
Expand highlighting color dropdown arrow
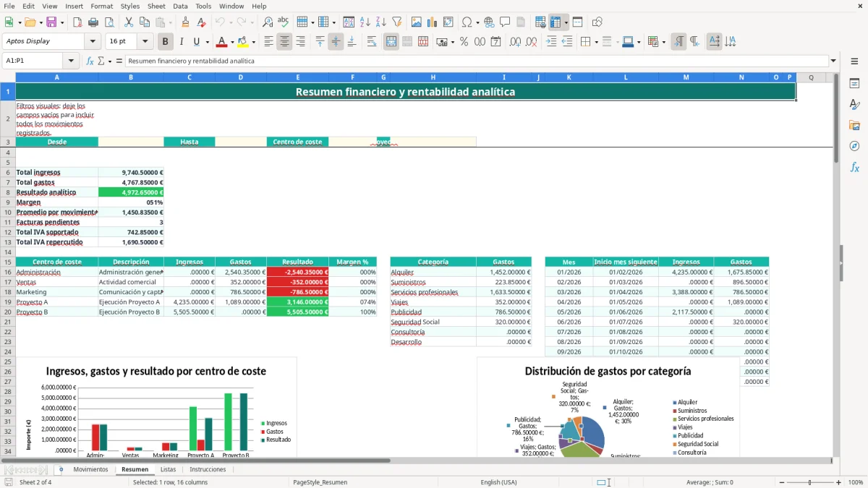[253, 41]
